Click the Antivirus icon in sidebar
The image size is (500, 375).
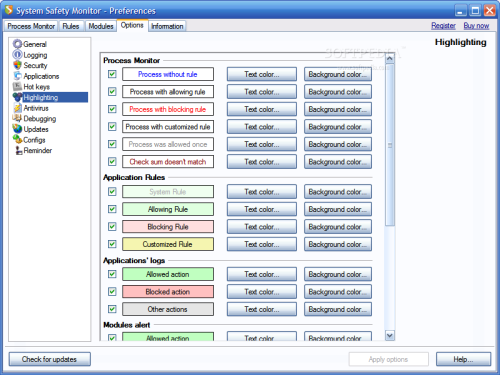click(17, 108)
